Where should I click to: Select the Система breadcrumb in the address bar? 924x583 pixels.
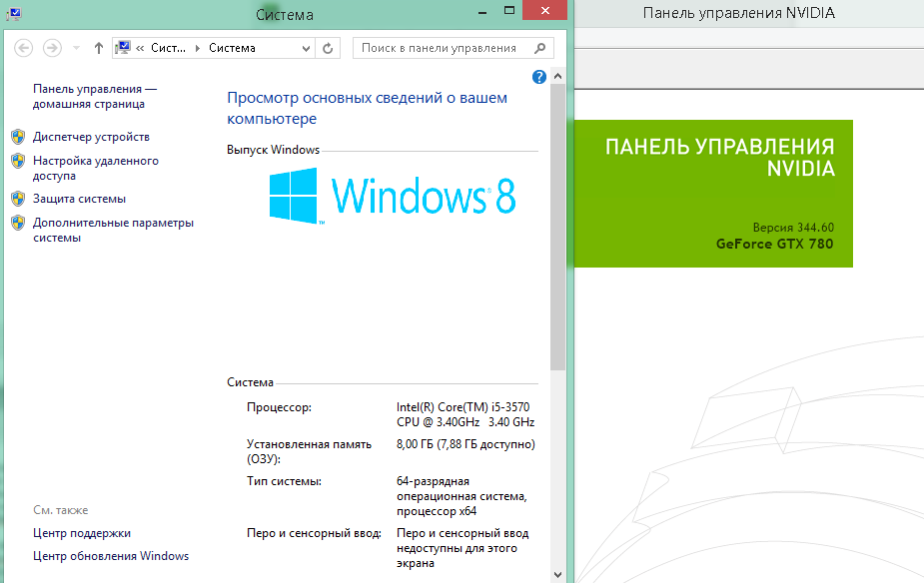[232, 48]
